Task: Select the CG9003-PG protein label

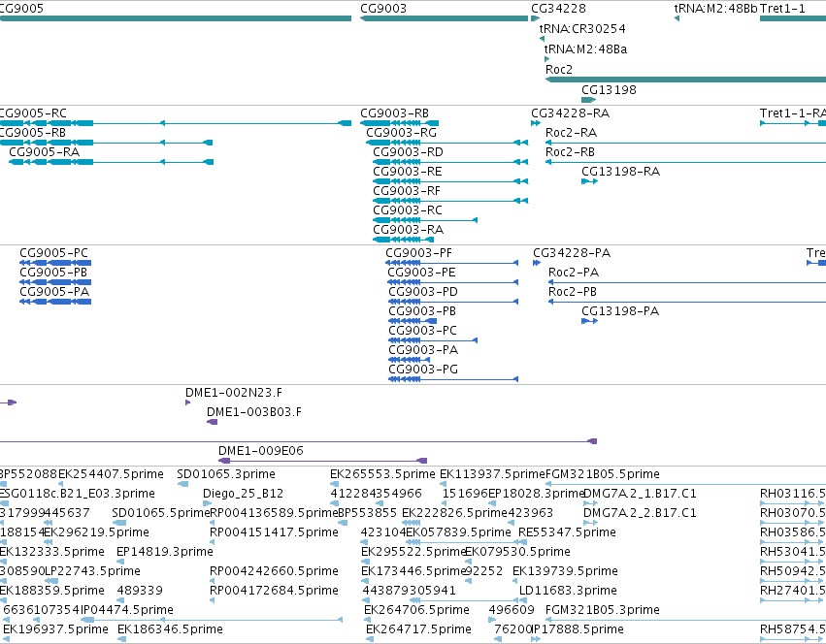Action: [423, 370]
